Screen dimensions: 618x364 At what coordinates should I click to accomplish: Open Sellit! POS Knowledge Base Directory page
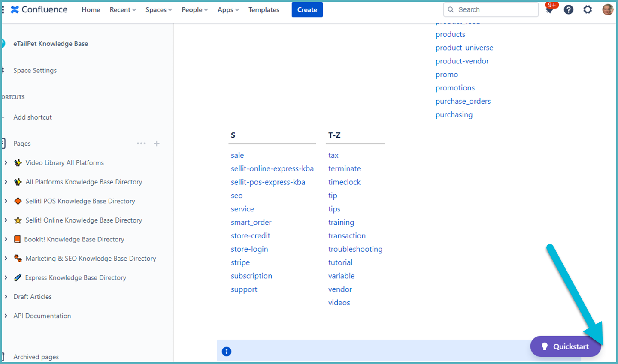(80, 201)
